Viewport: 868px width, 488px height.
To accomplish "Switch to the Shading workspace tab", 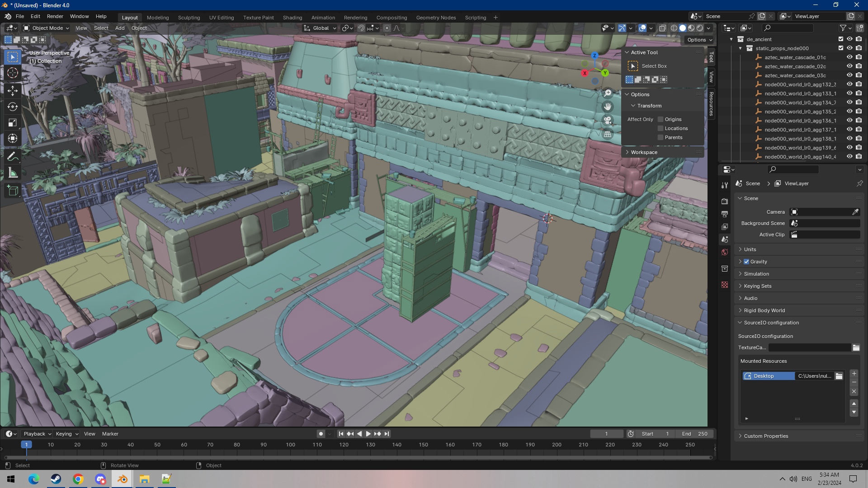I will pos(292,18).
